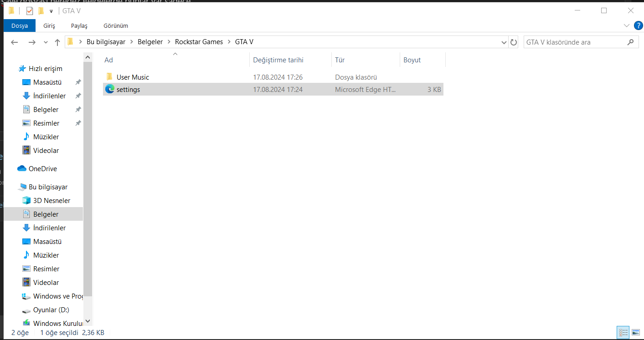The height and width of the screenshot is (340, 644).
Task: Expand the address bar history dropdown
Action: coord(504,42)
